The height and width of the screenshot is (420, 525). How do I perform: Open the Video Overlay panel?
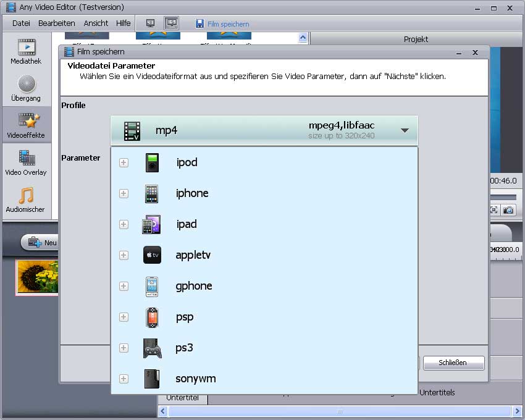click(x=26, y=162)
